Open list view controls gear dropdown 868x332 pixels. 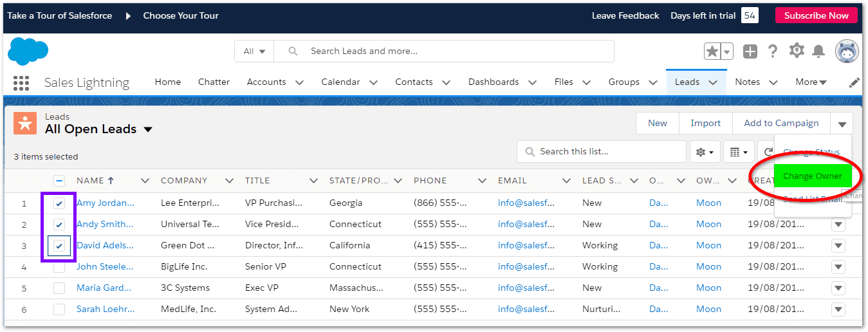coord(705,152)
